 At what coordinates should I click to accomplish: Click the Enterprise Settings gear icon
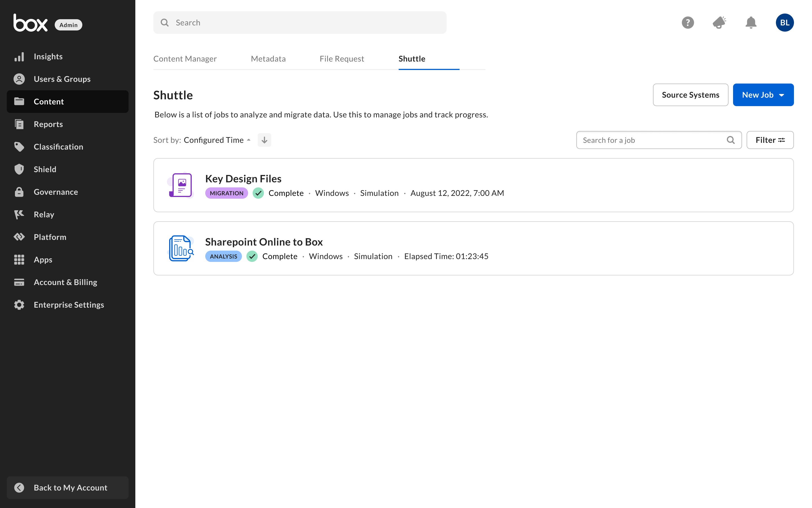(19, 305)
